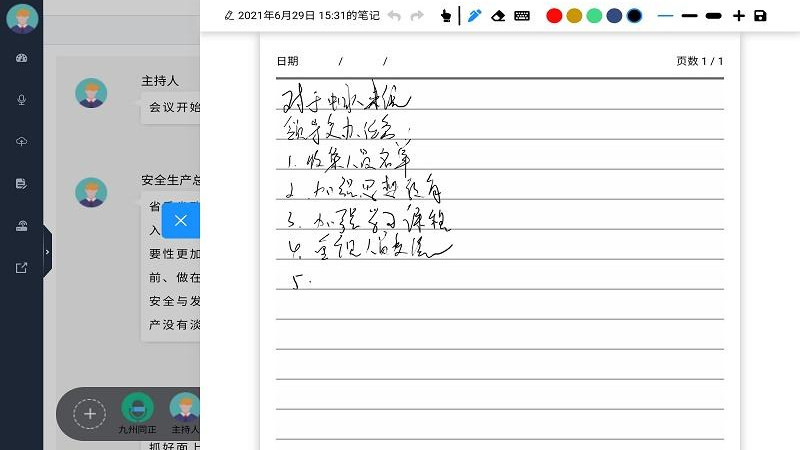Click the 页数 1 / 1 page indicator

699,61
